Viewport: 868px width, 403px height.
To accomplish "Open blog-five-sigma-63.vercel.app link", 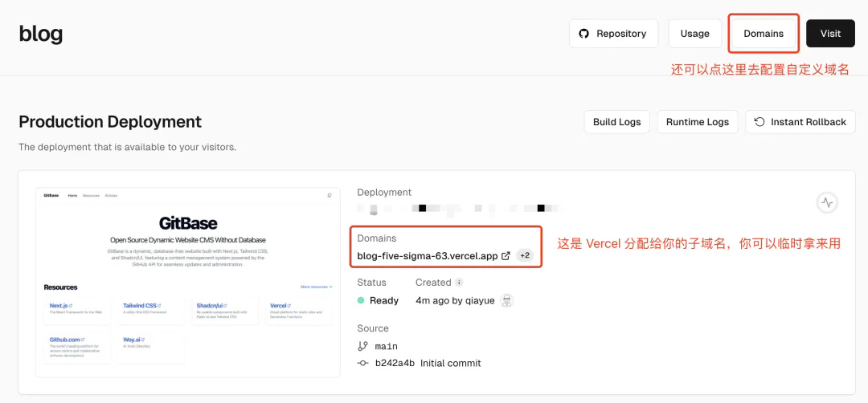I will 428,256.
